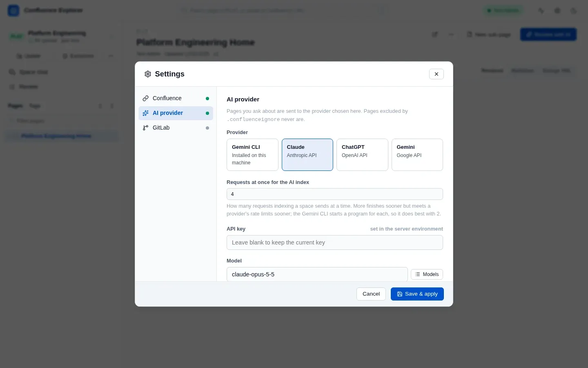Edit the Model field showing claude-opus-5-5
This screenshot has width=588, height=368.
point(317,274)
